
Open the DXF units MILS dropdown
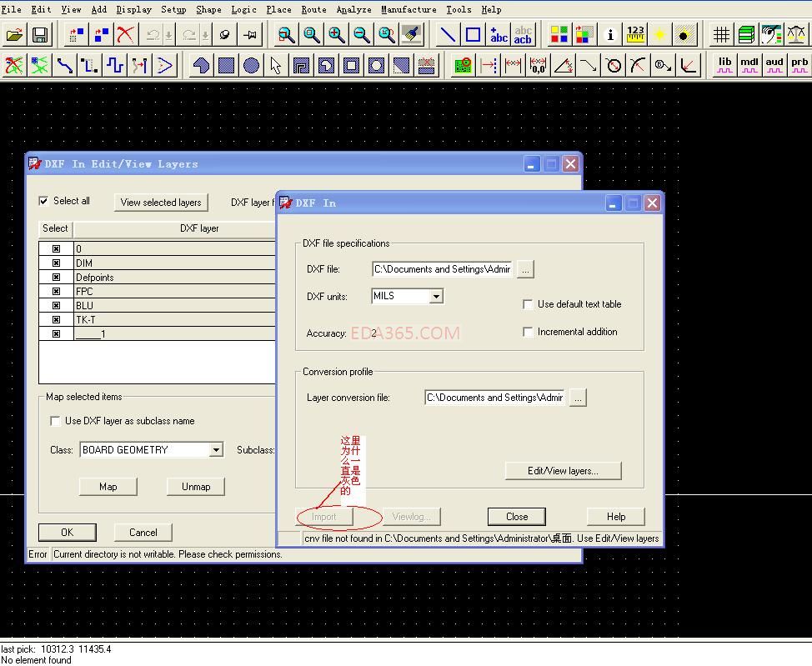tap(436, 296)
